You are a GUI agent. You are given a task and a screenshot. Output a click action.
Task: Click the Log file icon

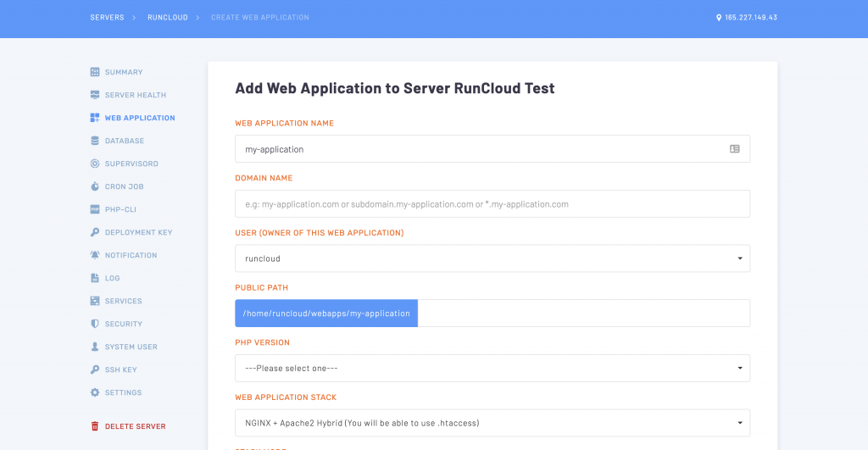tap(95, 278)
